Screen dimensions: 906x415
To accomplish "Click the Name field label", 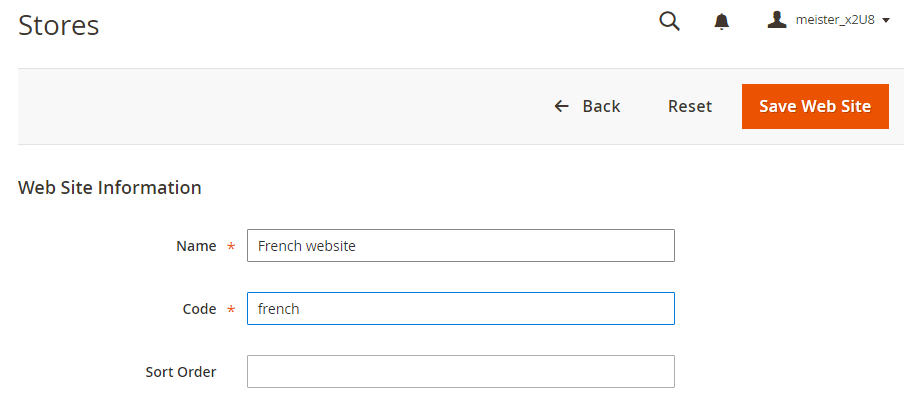I will [196, 246].
